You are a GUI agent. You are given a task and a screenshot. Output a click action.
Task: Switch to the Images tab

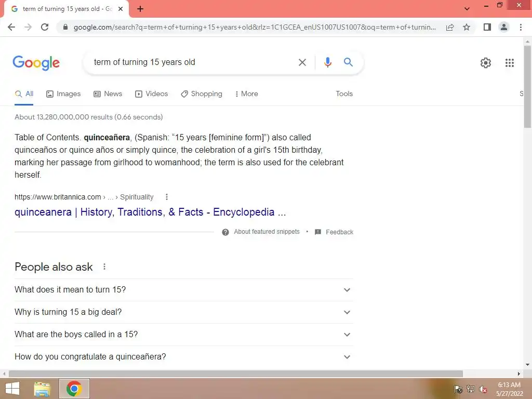point(63,94)
